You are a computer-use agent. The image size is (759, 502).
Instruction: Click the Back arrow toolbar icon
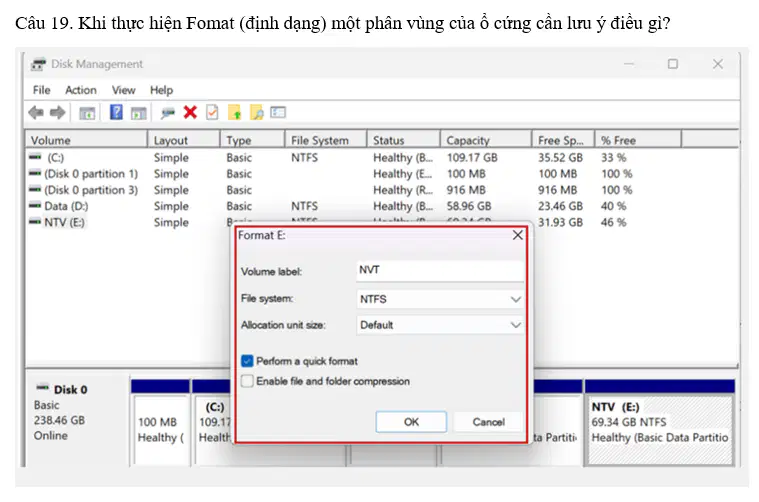pyautogui.click(x=36, y=113)
